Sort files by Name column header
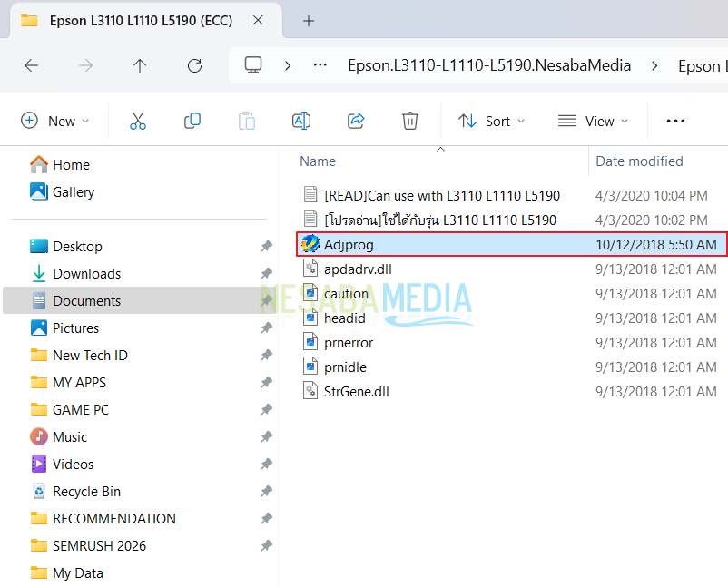The image size is (728, 587). (x=318, y=161)
